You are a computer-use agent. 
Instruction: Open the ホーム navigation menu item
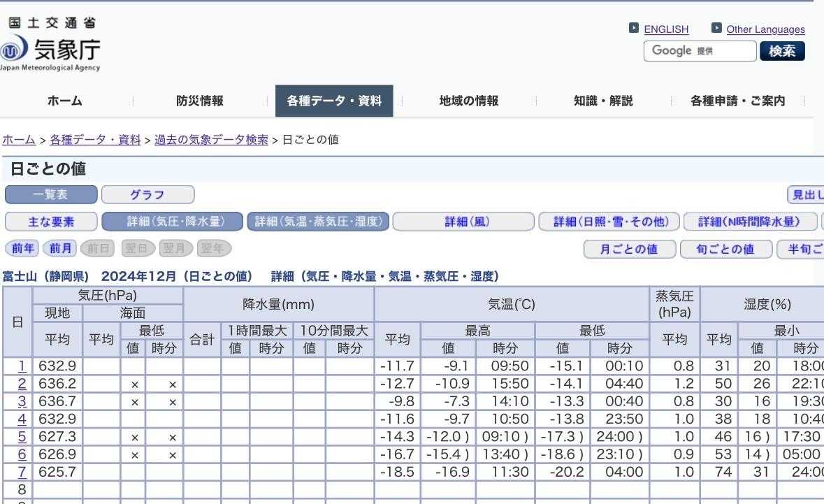tap(65, 101)
